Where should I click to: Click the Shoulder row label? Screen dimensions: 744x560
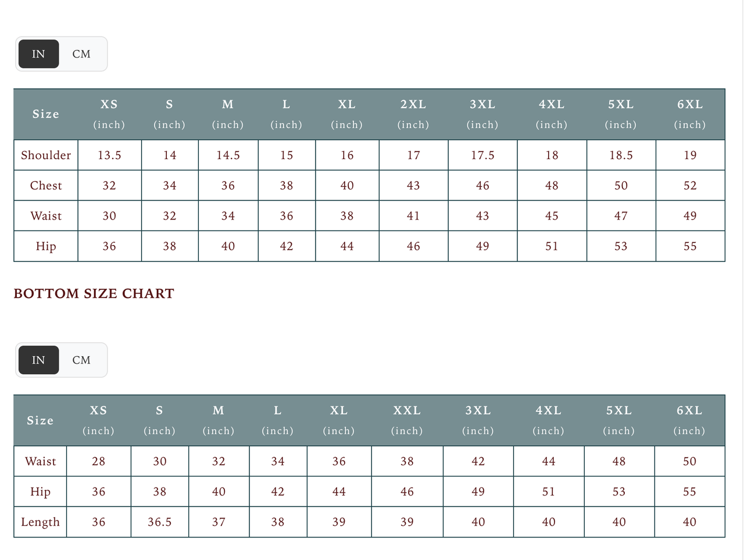46,155
